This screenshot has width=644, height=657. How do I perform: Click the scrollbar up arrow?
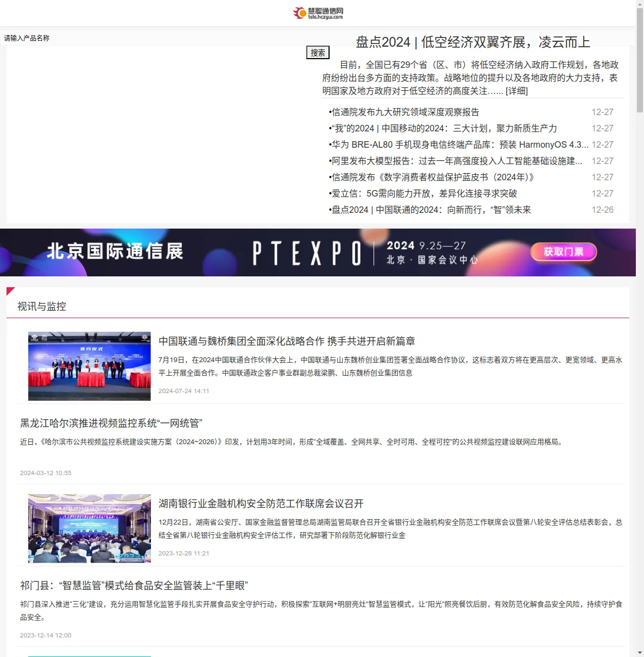point(640,4)
